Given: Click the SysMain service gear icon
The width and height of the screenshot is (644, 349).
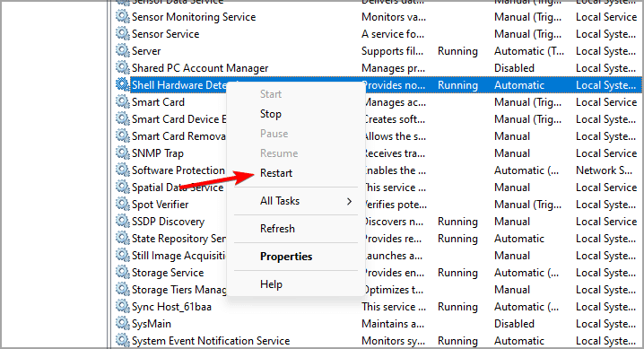Looking at the screenshot, I should point(122,323).
